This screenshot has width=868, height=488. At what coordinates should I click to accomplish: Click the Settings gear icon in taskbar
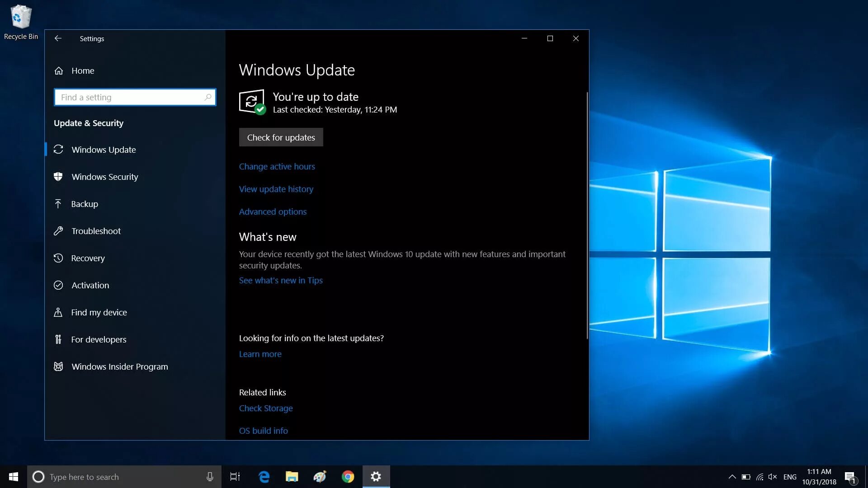coord(376,477)
